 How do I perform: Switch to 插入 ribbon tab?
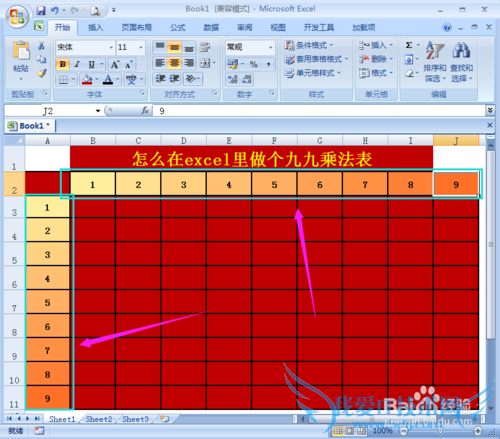(x=95, y=27)
